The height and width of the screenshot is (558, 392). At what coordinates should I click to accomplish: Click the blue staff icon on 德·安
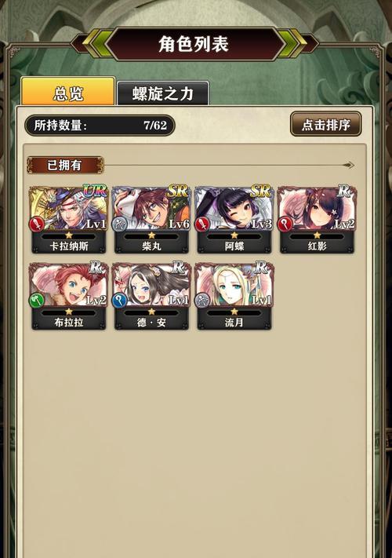(x=119, y=301)
